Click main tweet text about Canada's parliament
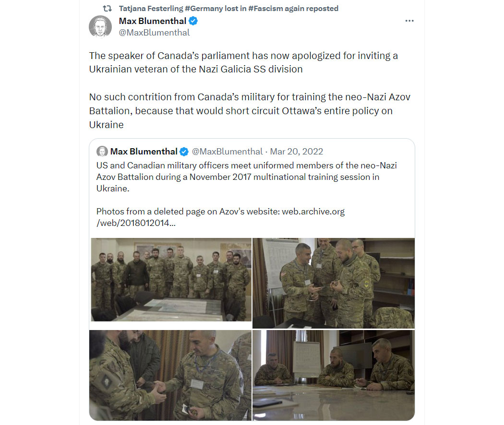The width and height of the screenshot is (504, 425). [243, 62]
